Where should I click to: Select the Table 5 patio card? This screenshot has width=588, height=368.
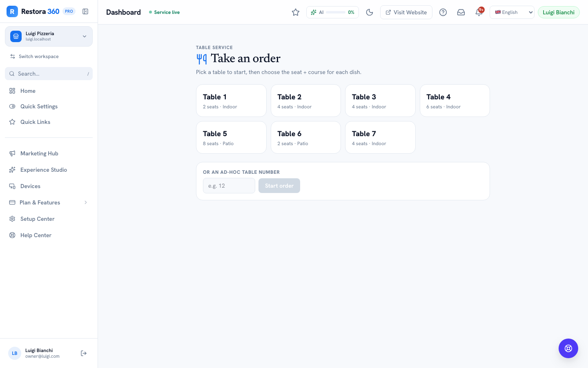[231, 137]
